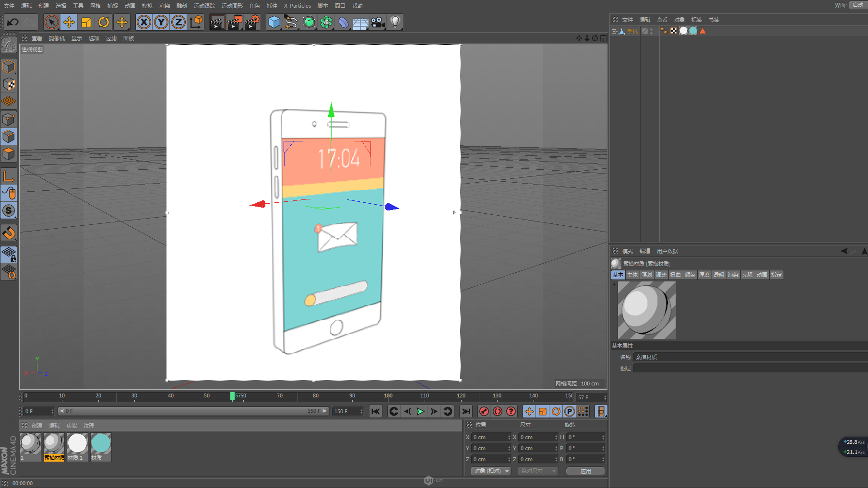Open the render settings clapperboard with gear
The width and height of the screenshot is (868, 488).
coord(252,22)
